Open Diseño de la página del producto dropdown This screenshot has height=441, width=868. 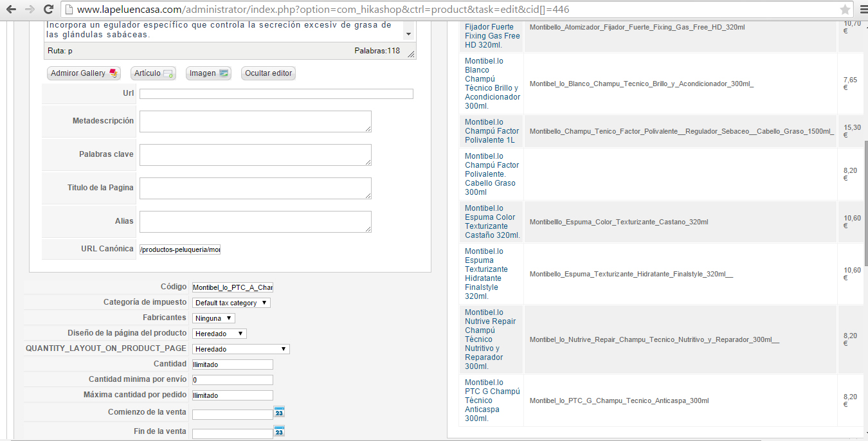(x=219, y=334)
